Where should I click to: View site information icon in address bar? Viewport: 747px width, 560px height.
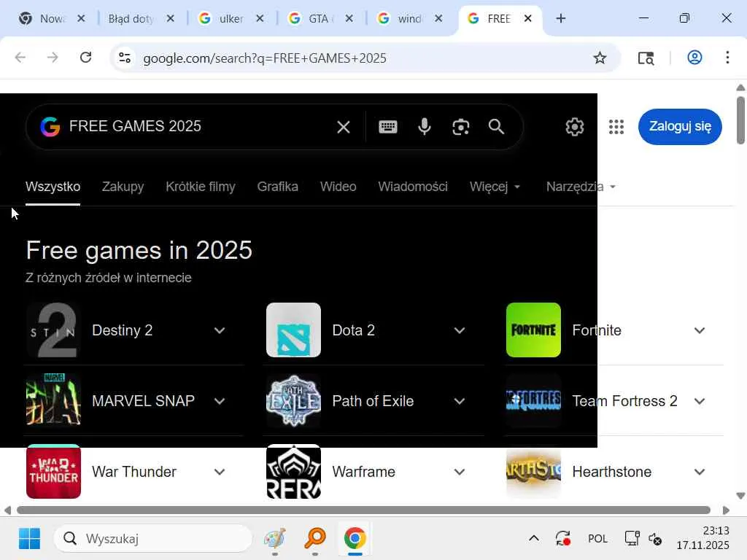coord(125,58)
